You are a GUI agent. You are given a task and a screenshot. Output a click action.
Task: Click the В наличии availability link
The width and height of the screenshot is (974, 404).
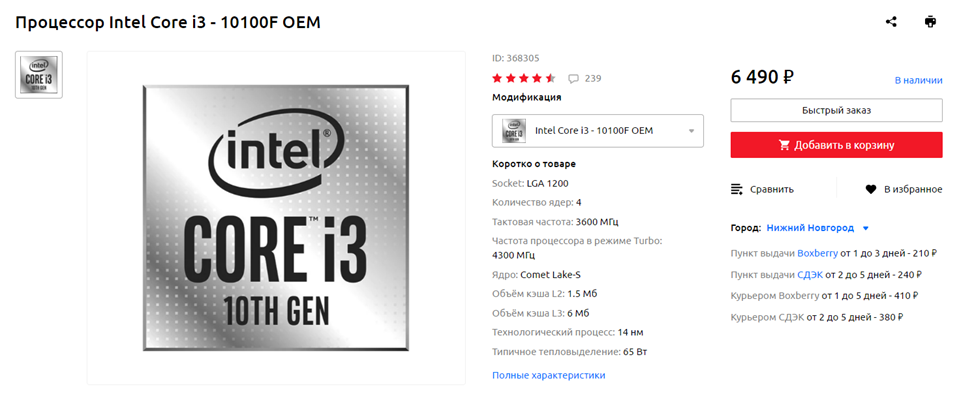coord(918,80)
